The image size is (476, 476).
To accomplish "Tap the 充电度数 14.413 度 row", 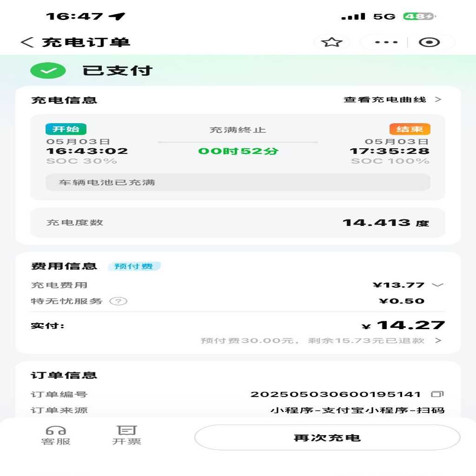I will pyautogui.click(x=238, y=223).
